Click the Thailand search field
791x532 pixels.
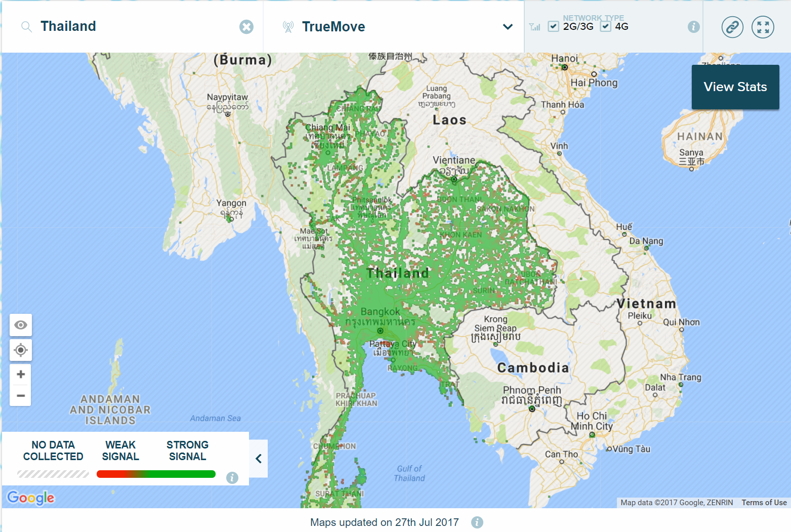(133, 26)
